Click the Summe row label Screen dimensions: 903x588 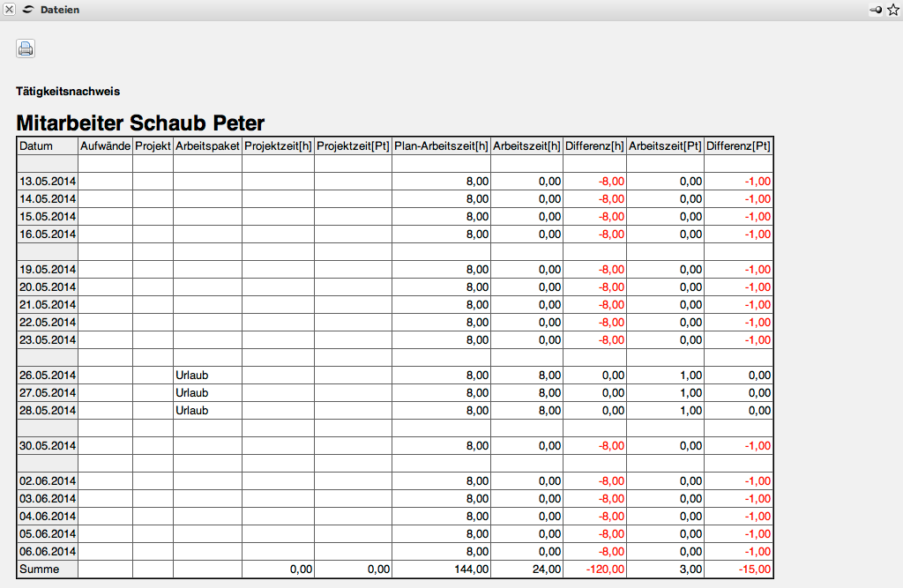tap(39, 569)
